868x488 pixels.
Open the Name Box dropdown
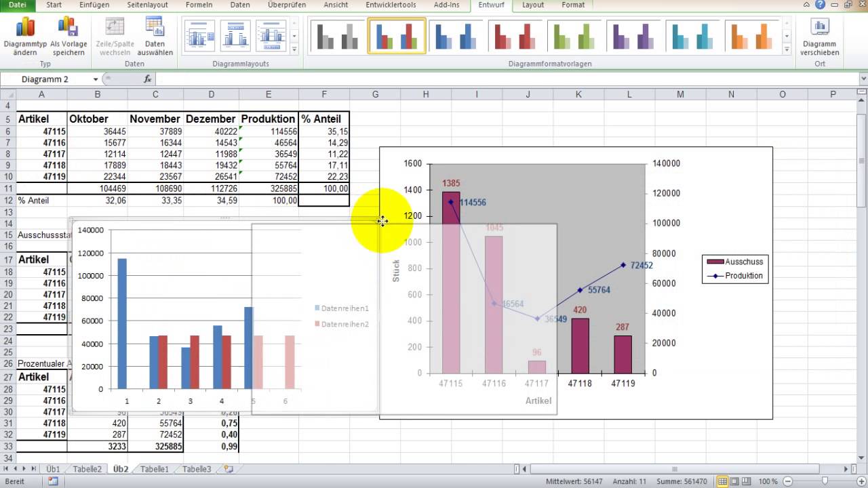click(x=96, y=79)
